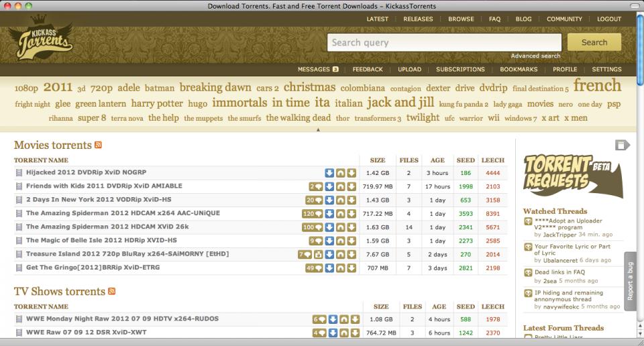Go to BOOKMARKS
644x346 pixels.
tap(519, 69)
